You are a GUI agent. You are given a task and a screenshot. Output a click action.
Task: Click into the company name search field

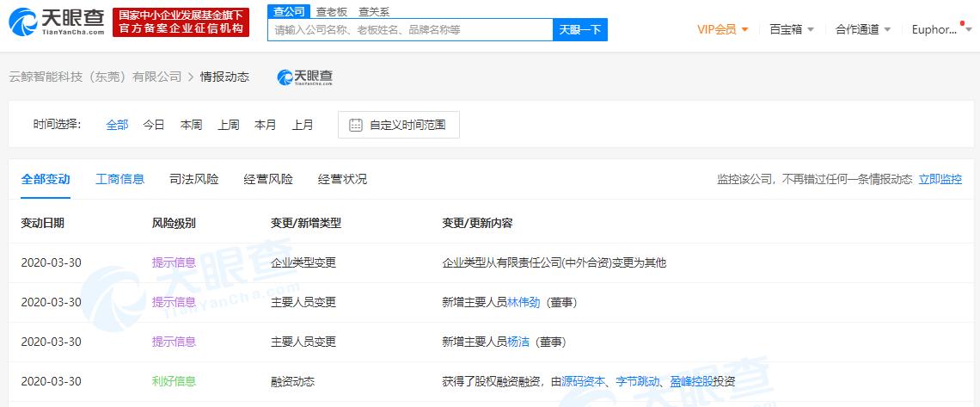point(409,30)
